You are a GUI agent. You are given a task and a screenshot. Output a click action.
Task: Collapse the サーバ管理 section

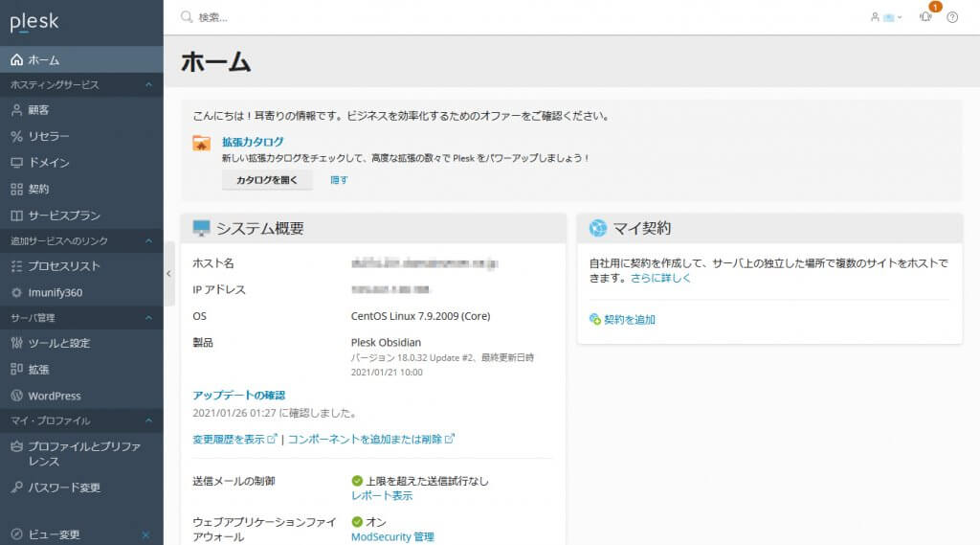(148, 318)
